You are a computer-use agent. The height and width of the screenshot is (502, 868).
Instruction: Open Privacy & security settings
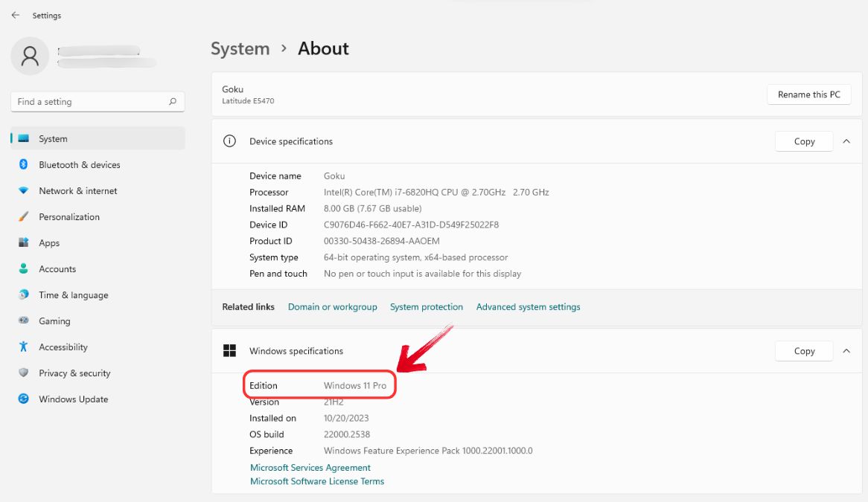(x=74, y=373)
